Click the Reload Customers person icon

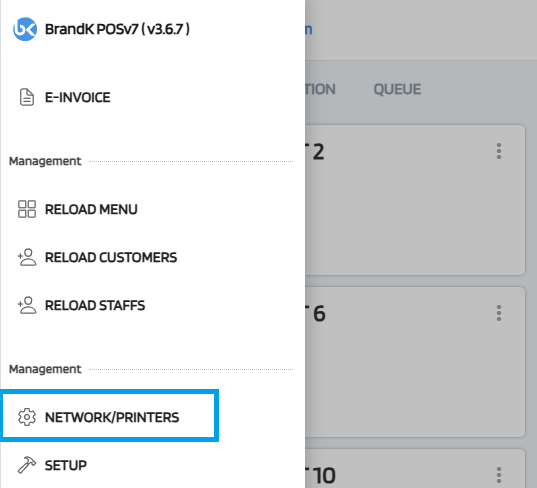[27, 257]
